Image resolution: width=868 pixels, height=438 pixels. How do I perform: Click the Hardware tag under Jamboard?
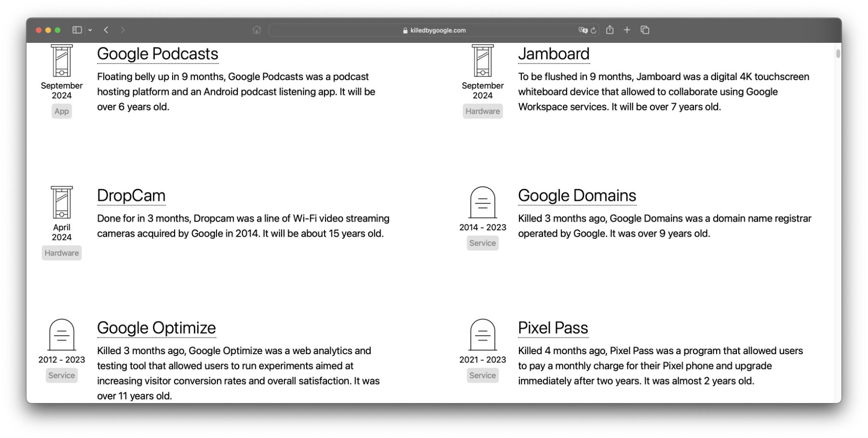[482, 111]
